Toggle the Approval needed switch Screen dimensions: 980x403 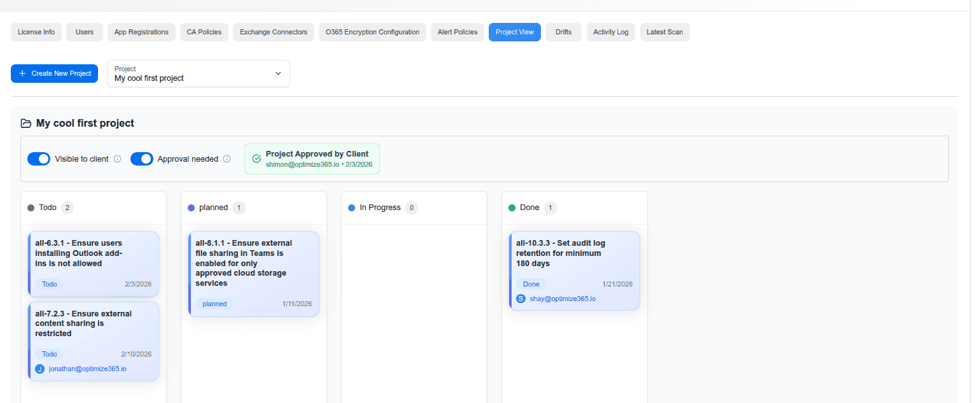pos(142,159)
